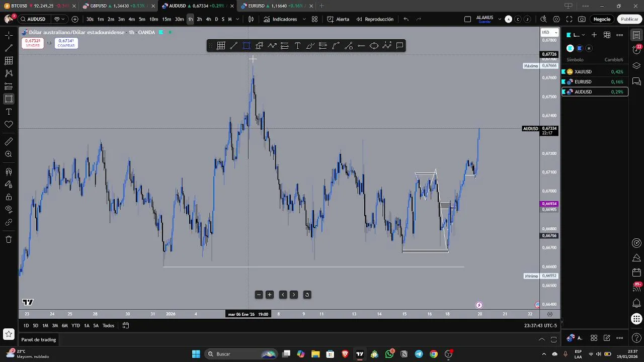The height and width of the screenshot is (362, 644).
Task: Switch to the GBPUSD tab
Action: [119, 6]
